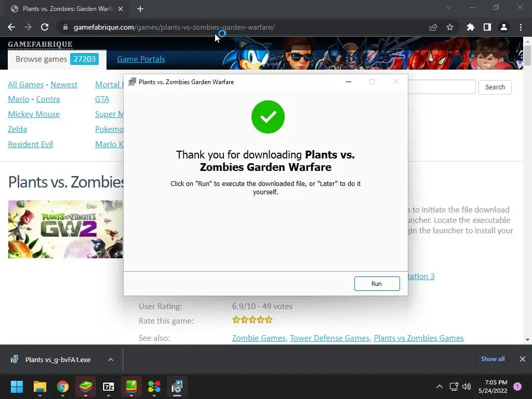View site lock info in address bar
The height and width of the screenshot is (399, 532).
[65, 27]
